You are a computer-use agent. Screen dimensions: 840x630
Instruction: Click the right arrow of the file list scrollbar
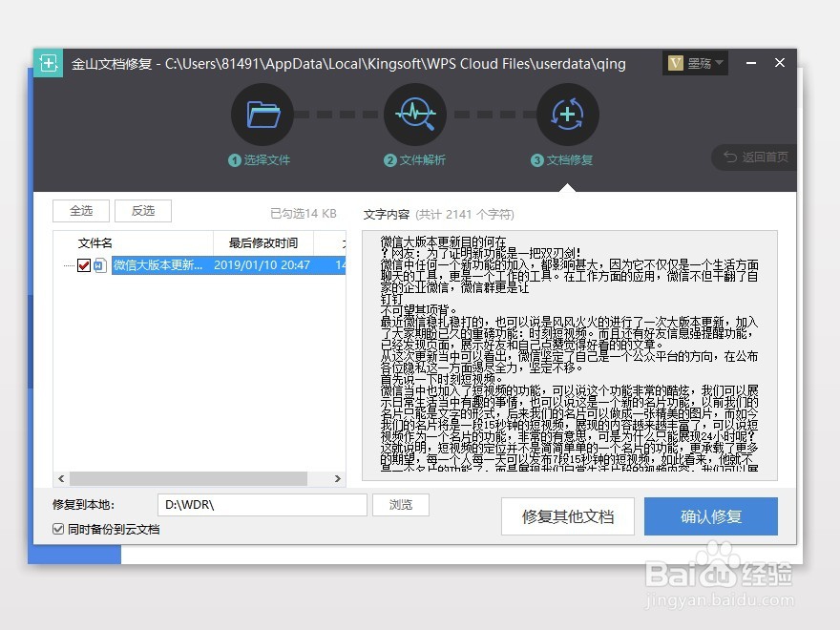[x=338, y=478]
